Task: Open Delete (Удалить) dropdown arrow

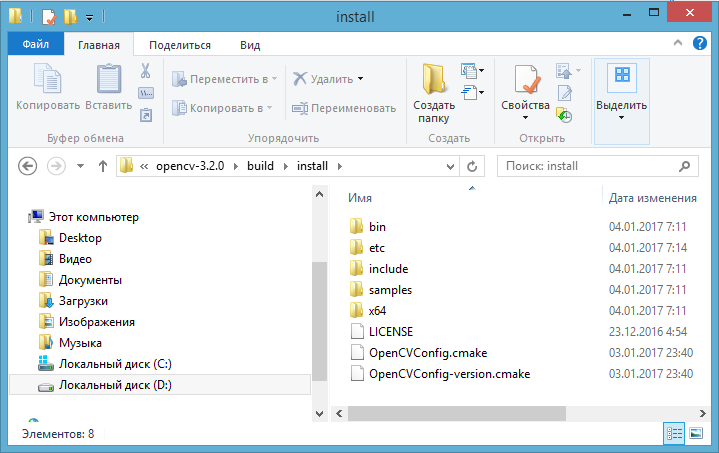Action: tap(361, 79)
